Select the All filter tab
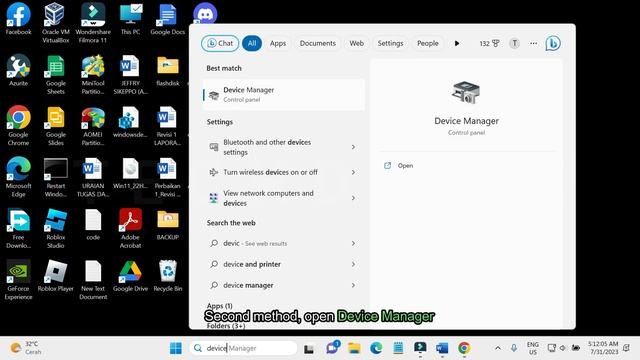Viewport: 640px width, 360px height. pos(252,43)
